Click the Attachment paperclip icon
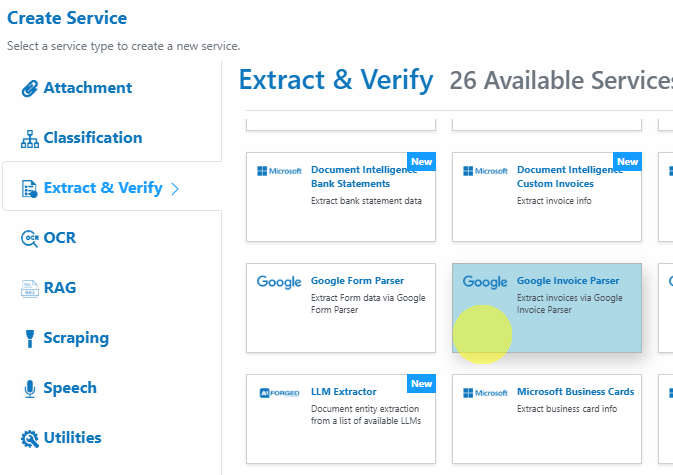The height and width of the screenshot is (475, 673). pyautogui.click(x=30, y=88)
